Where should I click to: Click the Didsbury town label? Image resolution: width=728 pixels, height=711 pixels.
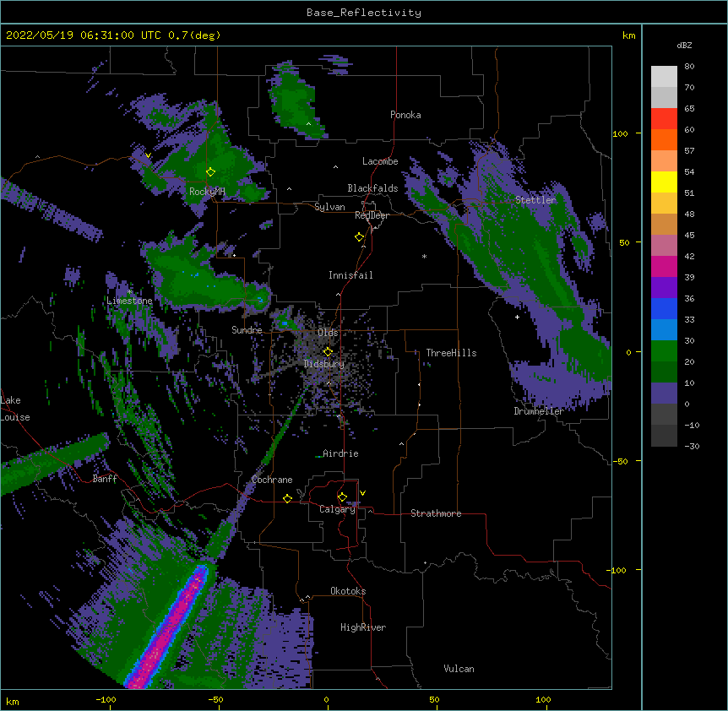pyautogui.click(x=324, y=364)
